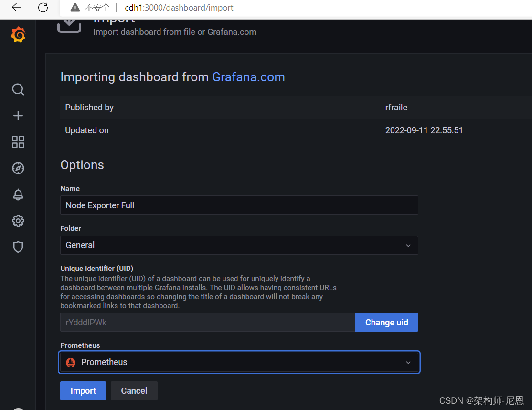The width and height of the screenshot is (532, 410).
Task: Click the disabled UID field rYdddlPWk
Action: [208, 322]
